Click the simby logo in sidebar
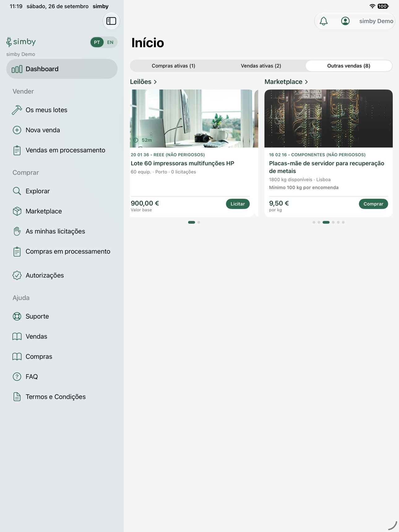 pyautogui.click(x=21, y=42)
